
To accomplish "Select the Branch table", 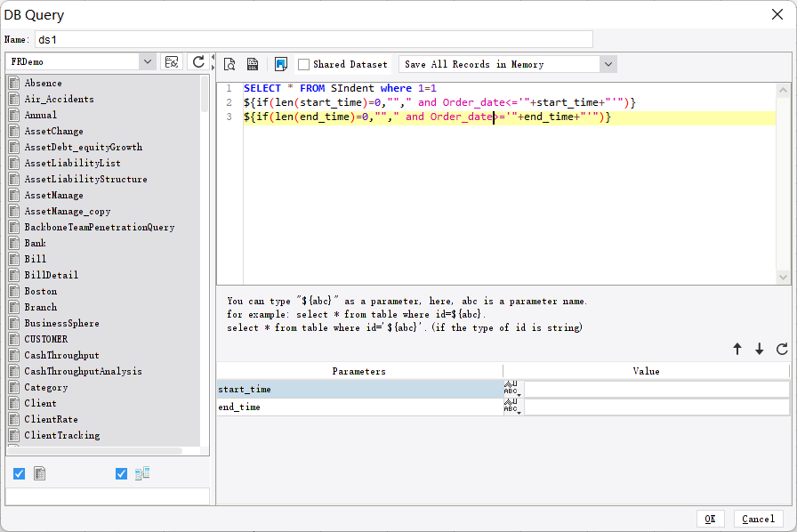I will pos(41,307).
